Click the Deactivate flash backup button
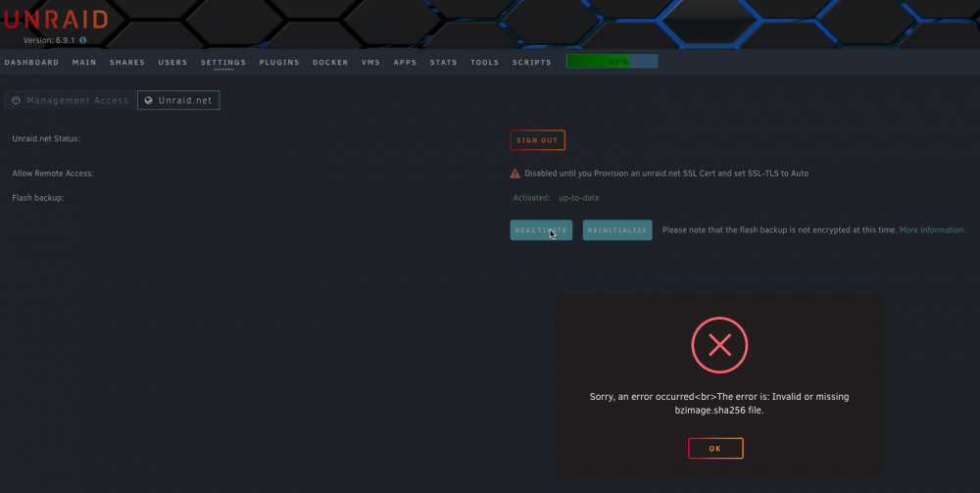 pyautogui.click(x=541, y=230)
